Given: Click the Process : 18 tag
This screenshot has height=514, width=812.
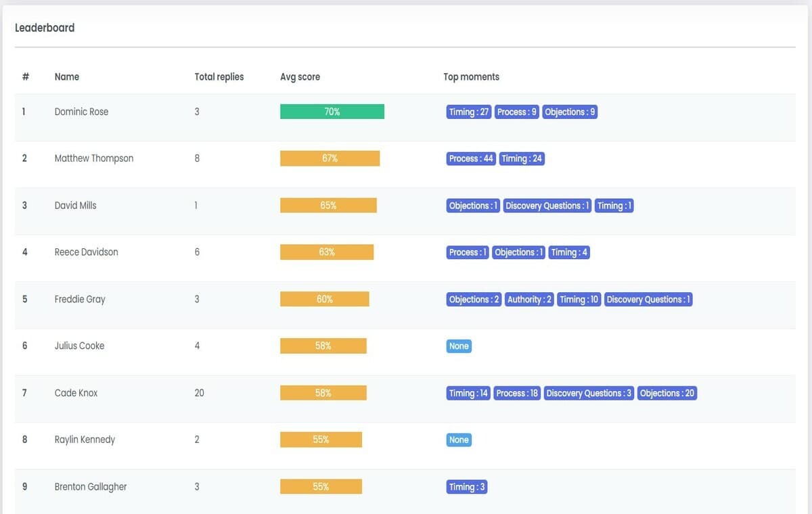Looking at the screenshot, I should pyautogui.click(x=517, y=393).
